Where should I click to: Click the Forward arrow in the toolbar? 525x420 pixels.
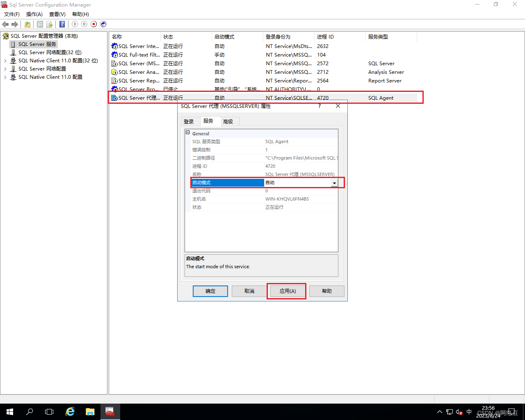click(x=15, y=24)
